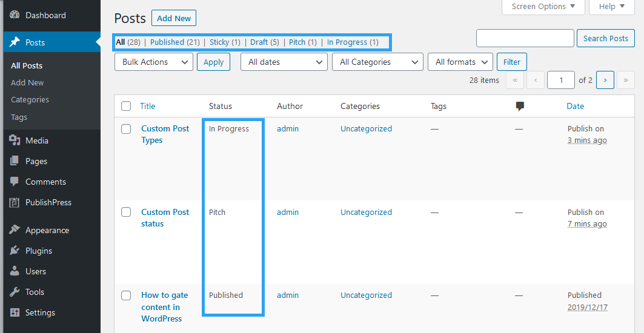Open the All Posts submenu item
Viewport: 644px width, 333px height.
27,66
